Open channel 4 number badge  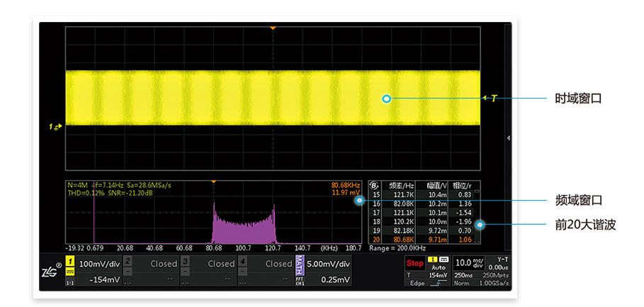click(x=243, y=261)
